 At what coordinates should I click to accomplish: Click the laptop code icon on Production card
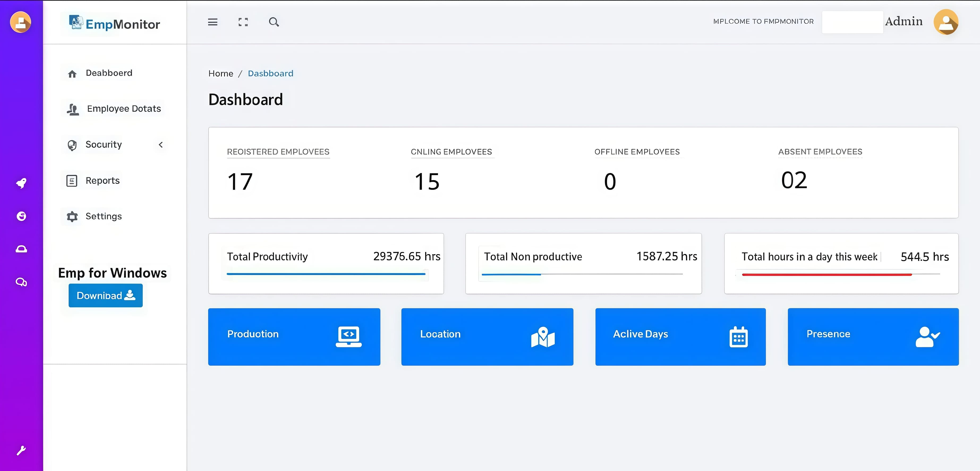coord(348,337)
